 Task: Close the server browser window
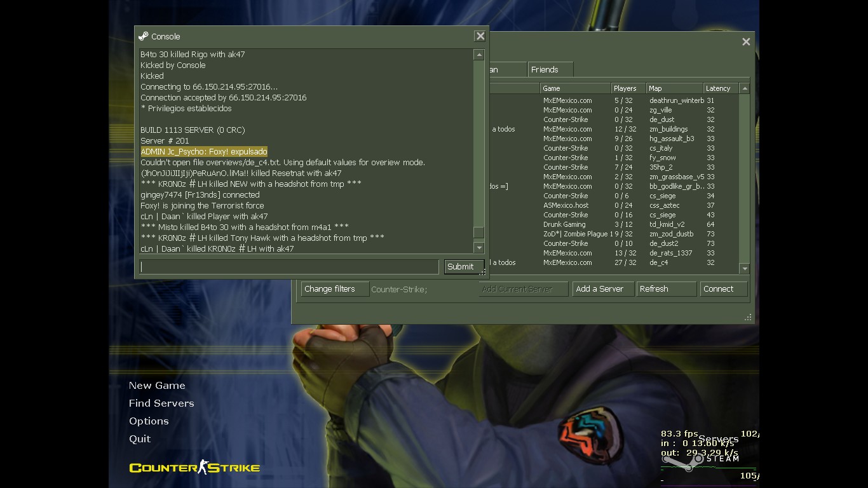tap(746, 41)
